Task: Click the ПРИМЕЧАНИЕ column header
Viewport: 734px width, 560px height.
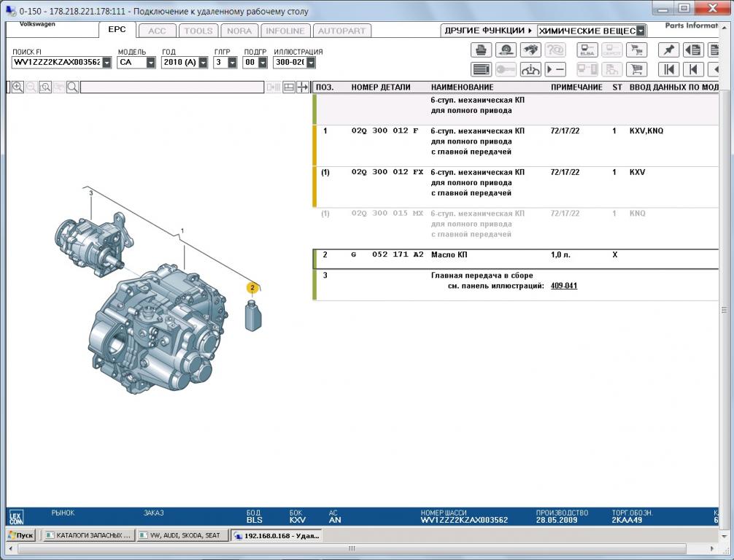Action: pyautogui.click(x=576, y=87)
